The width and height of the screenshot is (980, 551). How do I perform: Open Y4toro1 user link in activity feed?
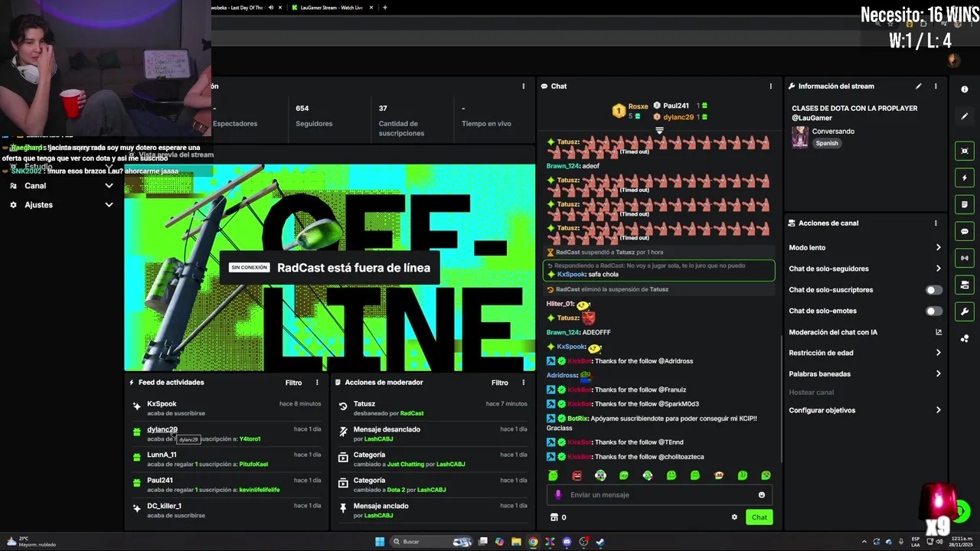[x=250, y=439]
